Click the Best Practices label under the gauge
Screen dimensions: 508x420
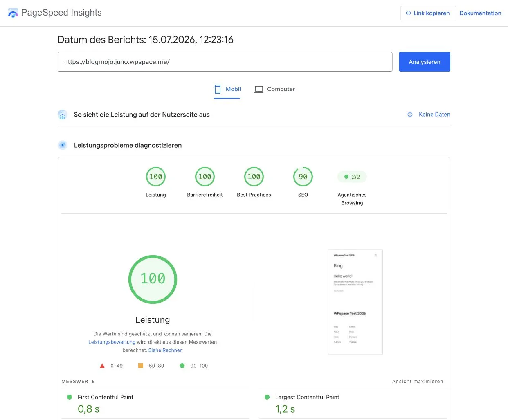coord(254,195)
